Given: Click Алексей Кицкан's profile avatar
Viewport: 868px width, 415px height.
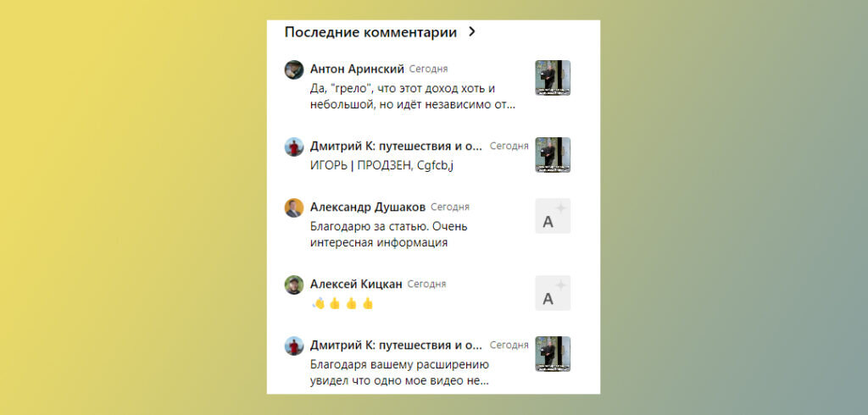Looking at the screenshot, I should pos(294,285).
